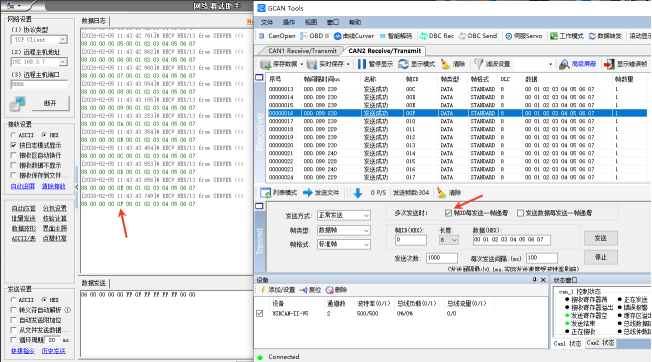
Task: Switch to CAN1 Receive/Transmit tab
Action: click(302, 51)
